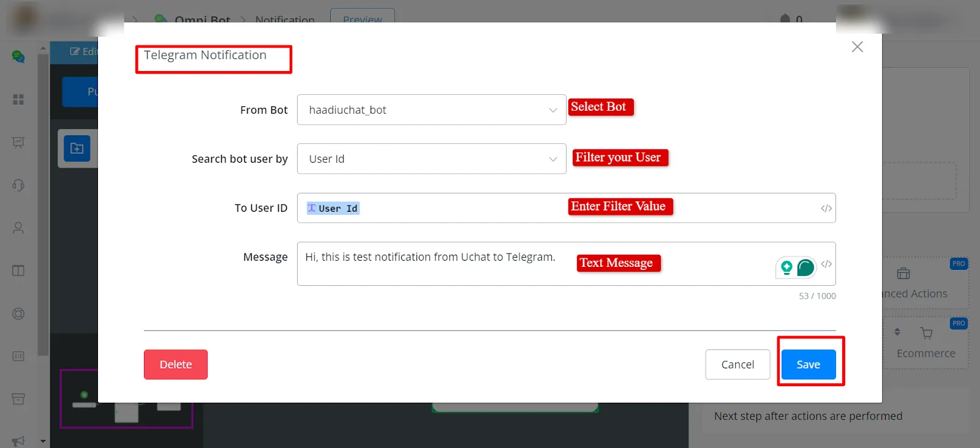Close the Telegram Notification dialog

pyautogui.click(x=858, y=47)
